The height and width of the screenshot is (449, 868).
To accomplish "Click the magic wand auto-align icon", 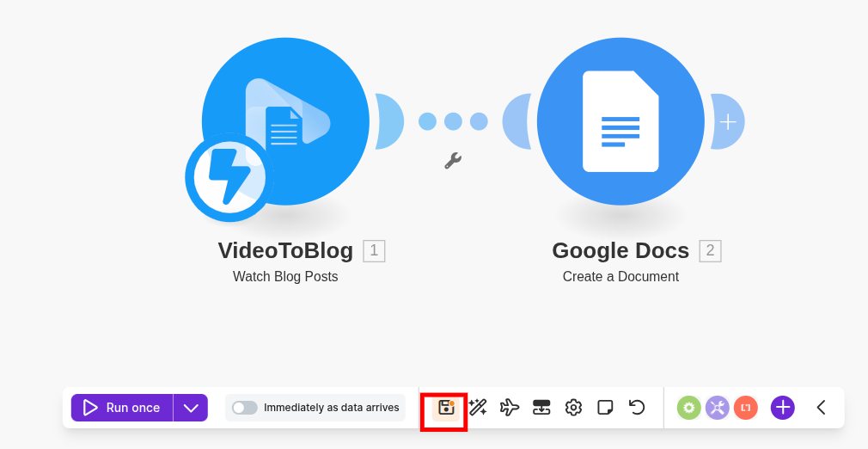I will point(478,408).
